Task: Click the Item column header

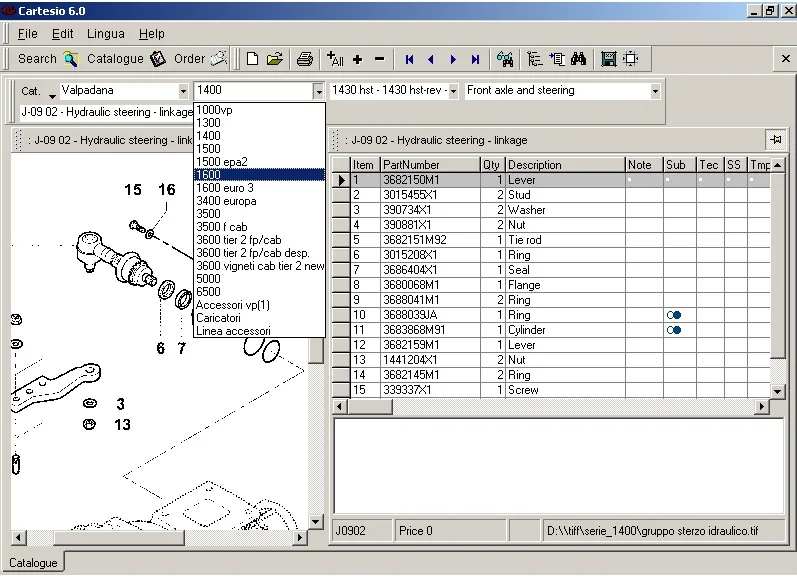Action: click(365, 165)
